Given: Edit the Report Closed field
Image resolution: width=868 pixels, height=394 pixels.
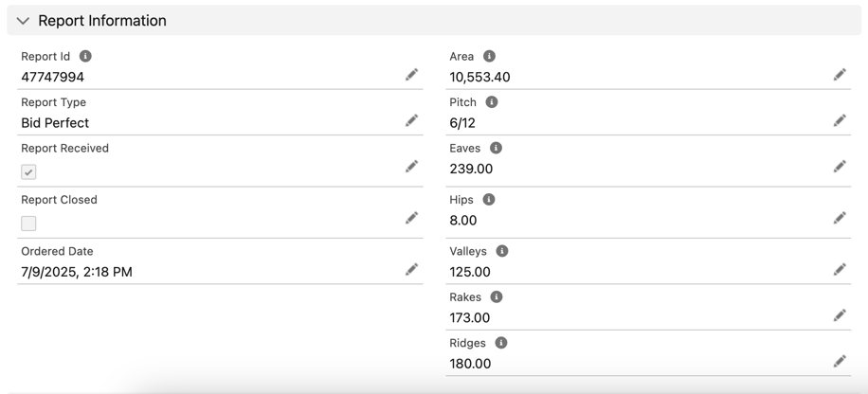Looking at the screenshot, I should (411, 218).
